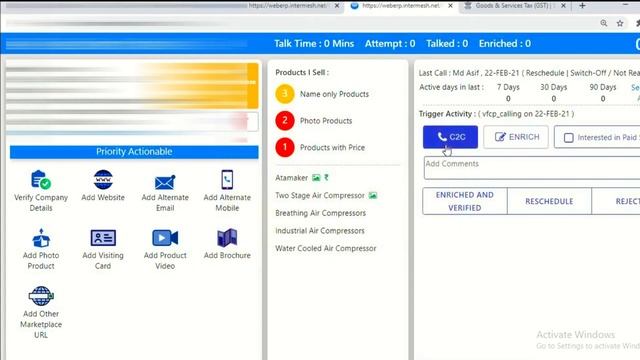
Task: Tick the Interested in Paid checkbox
Action: (x=569, y=138)
